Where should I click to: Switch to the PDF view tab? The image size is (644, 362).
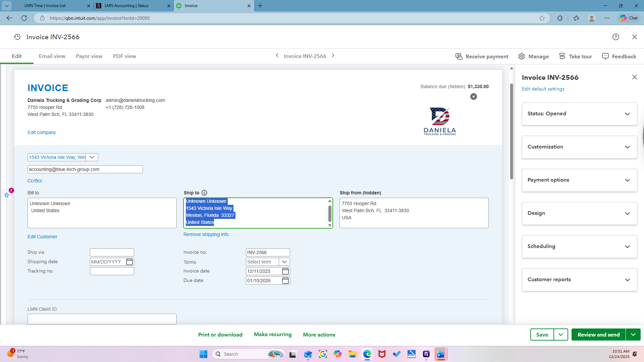click(x=124, y=56)
